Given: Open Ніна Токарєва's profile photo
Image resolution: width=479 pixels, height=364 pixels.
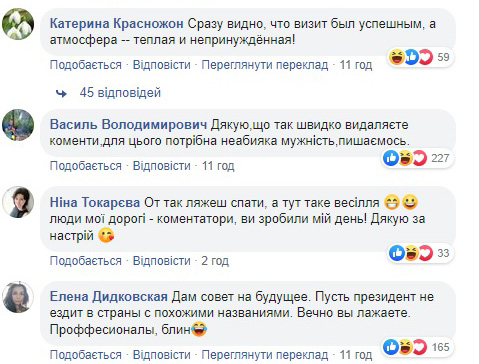Looking at the screenshot, I should pyautogui.click(x=18, y=202).
